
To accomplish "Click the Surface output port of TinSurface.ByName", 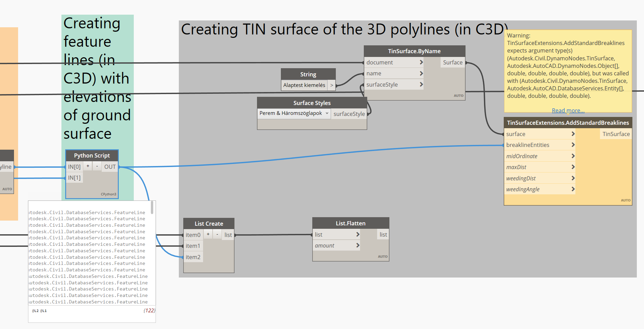I will point(453,62).
